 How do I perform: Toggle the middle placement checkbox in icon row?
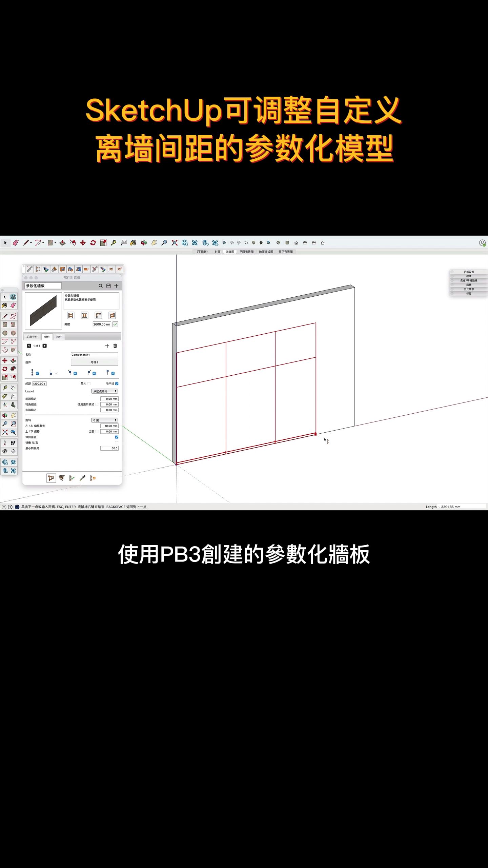click(x=75, y=373)
